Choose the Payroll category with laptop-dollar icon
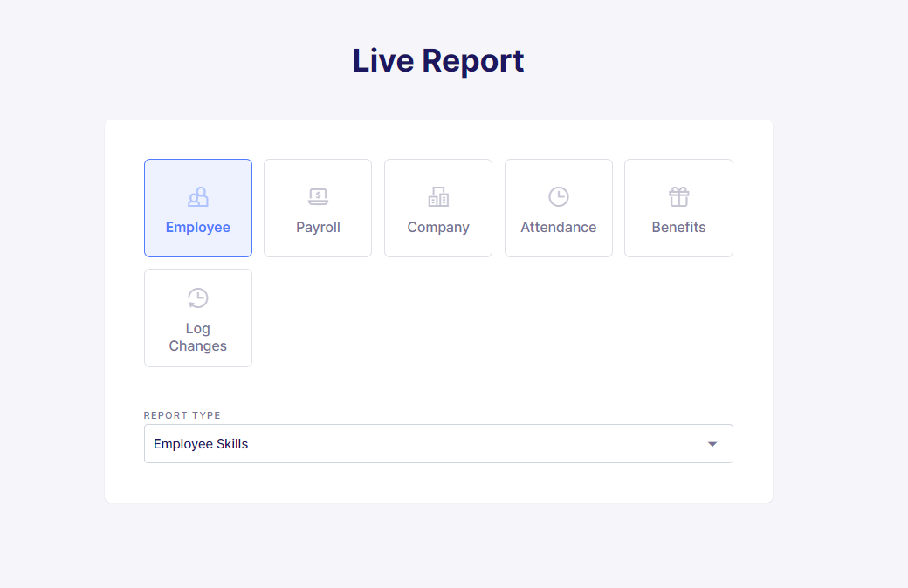Viewport: 908px width, 588px height. pos(318,208)
